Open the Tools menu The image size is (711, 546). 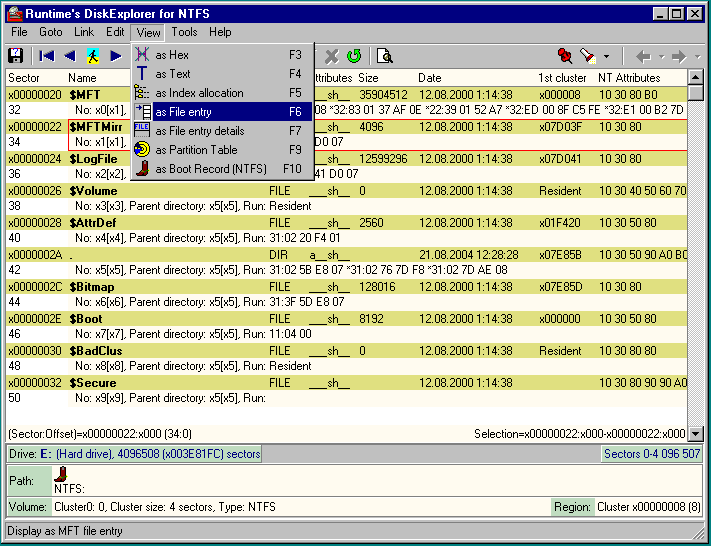[184, 32]
